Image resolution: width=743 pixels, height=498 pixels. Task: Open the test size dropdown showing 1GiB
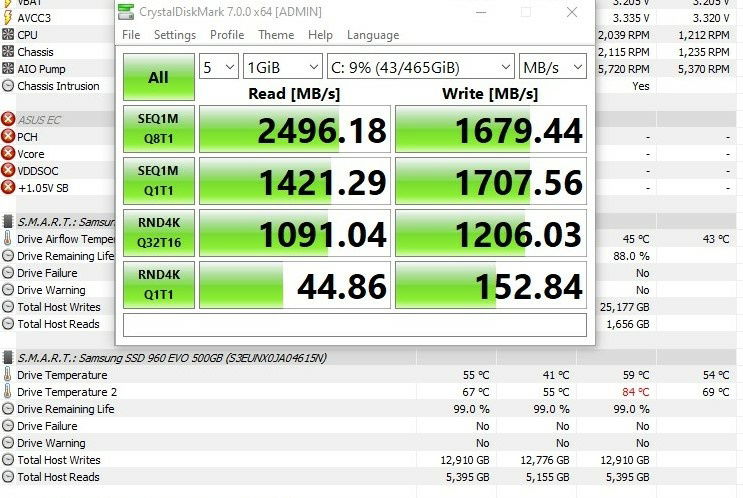pyautogui.click(x=283, y=66)
